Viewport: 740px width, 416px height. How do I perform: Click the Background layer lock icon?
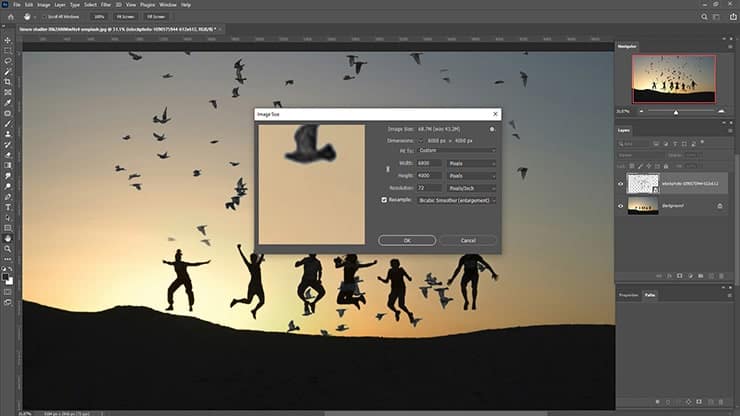(720, 206)
